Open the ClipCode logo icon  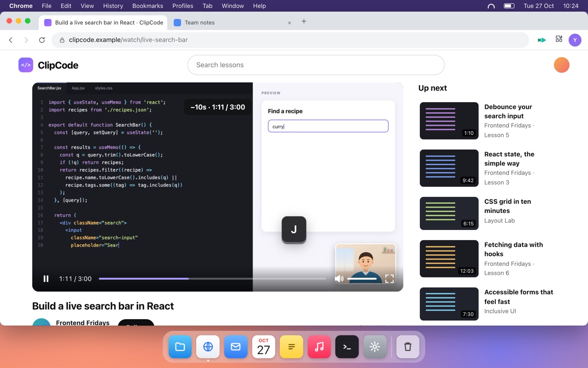tap(26, 65)
